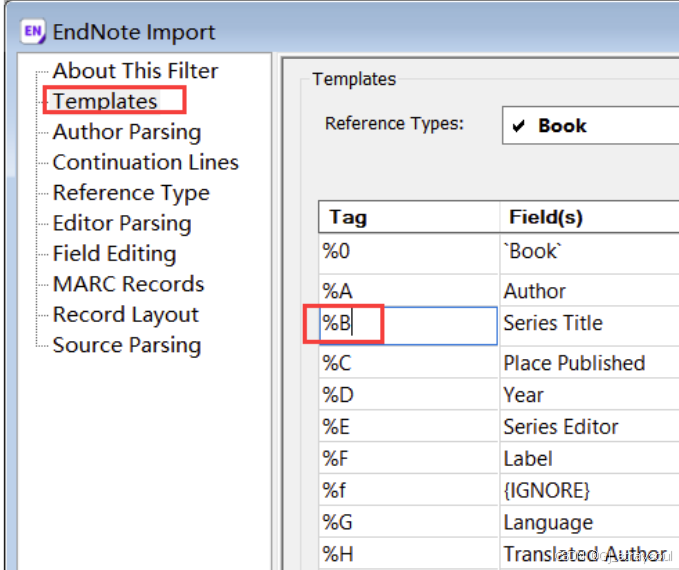This screenshot has width=679, height=570.
Task: Select the %G tag cell
Action: [408, 522]
